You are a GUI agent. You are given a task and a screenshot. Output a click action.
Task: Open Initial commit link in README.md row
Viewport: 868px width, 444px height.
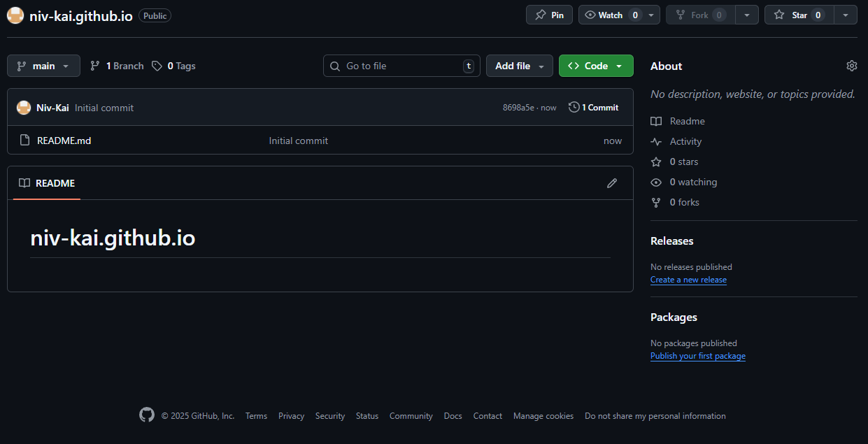[x=299, y=141]
